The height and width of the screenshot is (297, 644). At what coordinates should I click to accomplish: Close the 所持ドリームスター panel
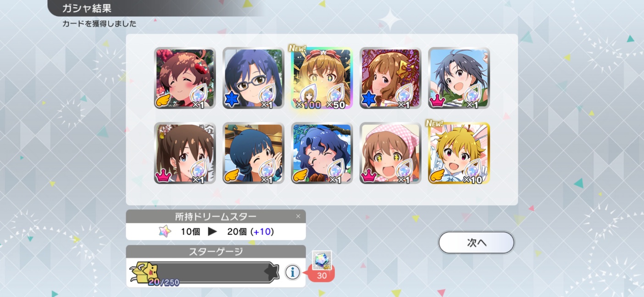(298, 216)
